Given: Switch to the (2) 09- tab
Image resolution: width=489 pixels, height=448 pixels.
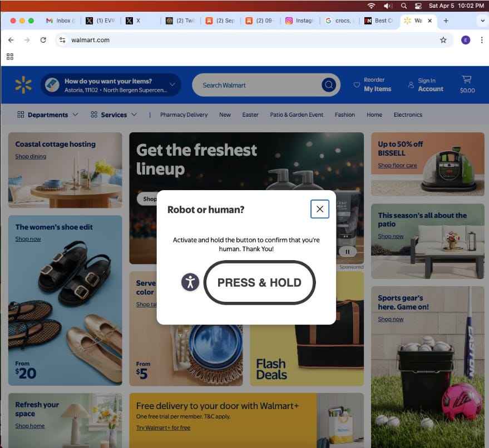Looking at the screenshot, I should tap(260, 21).
